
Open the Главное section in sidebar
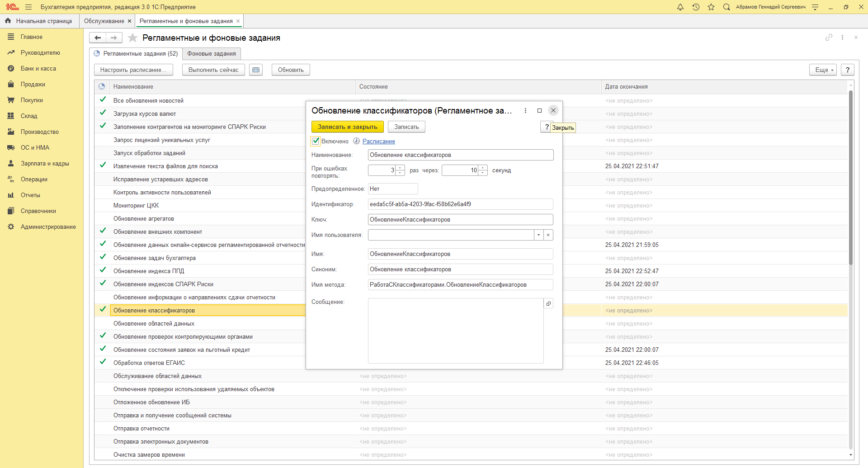point(32,37)
